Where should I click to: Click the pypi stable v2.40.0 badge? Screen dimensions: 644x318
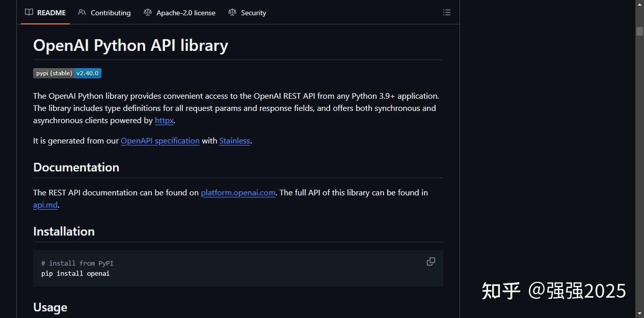click(67, 73)
